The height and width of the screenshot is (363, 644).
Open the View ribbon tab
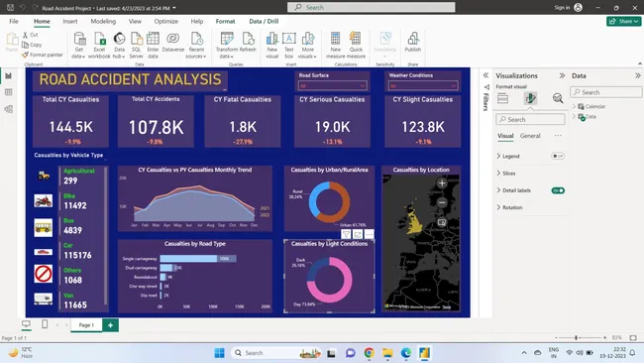click(135, 22)
